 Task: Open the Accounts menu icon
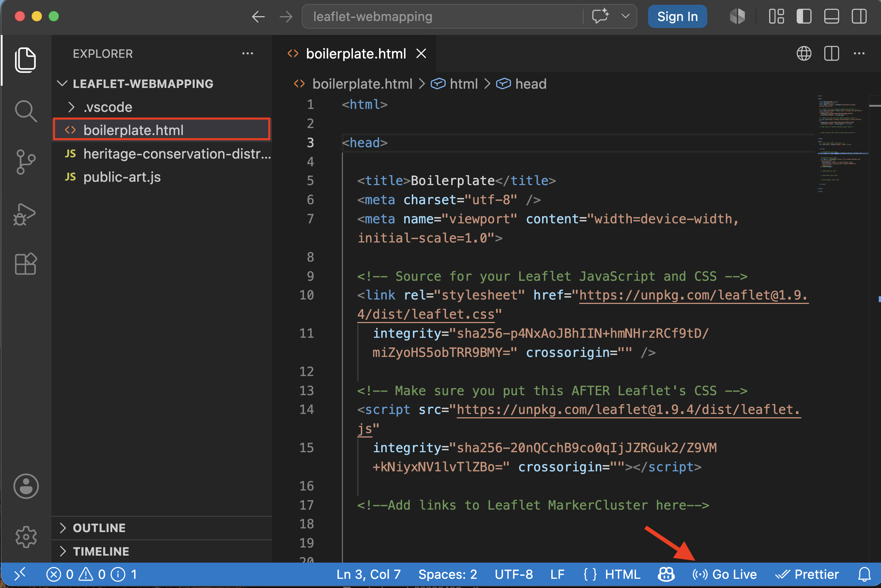(26, 486)
